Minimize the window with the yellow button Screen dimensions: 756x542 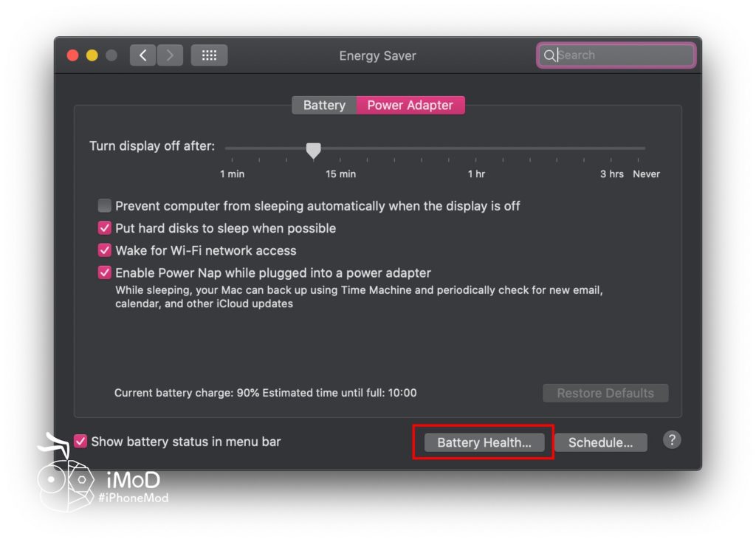click(92, 55)
